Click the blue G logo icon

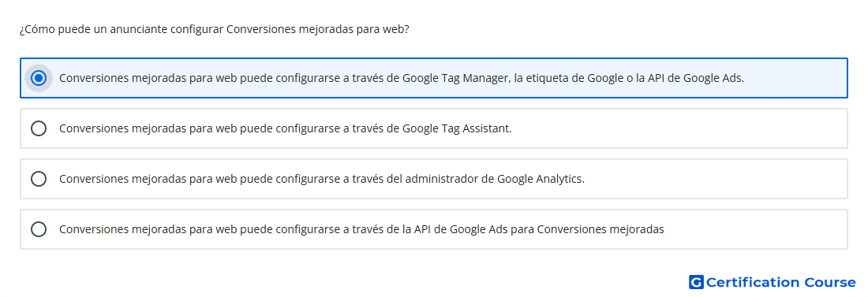pos(696,282)
